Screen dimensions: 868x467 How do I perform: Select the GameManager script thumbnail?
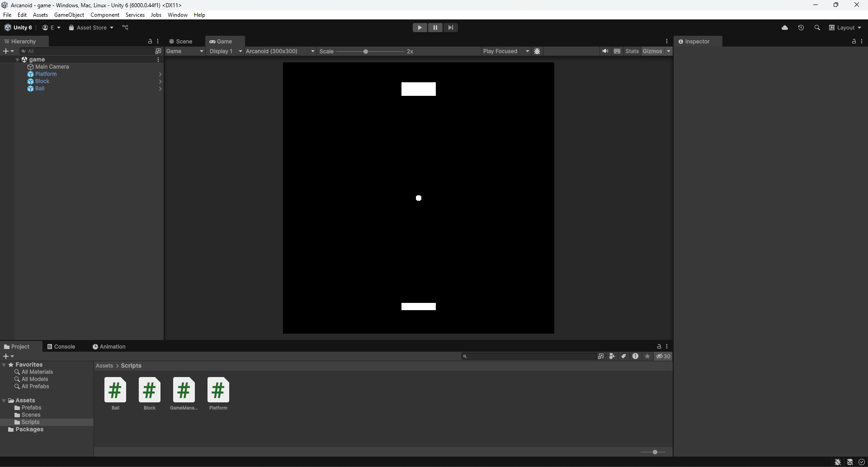[x=183, y=390]
